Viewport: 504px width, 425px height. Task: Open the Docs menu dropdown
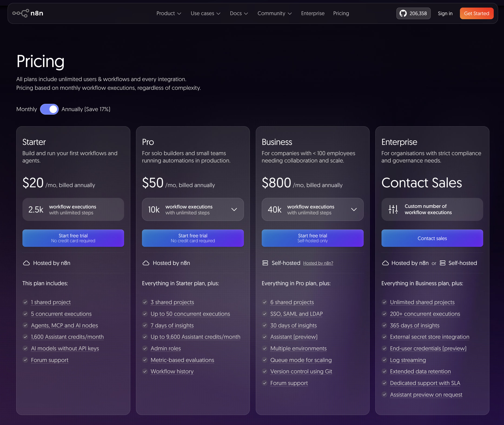[239, 13]
